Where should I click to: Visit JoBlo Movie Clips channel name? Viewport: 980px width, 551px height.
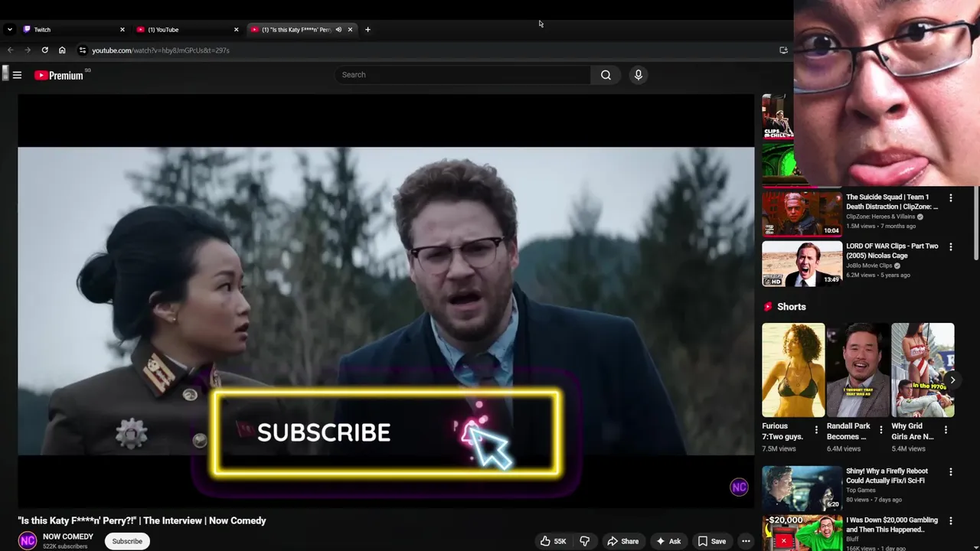(x=869, y=266)
